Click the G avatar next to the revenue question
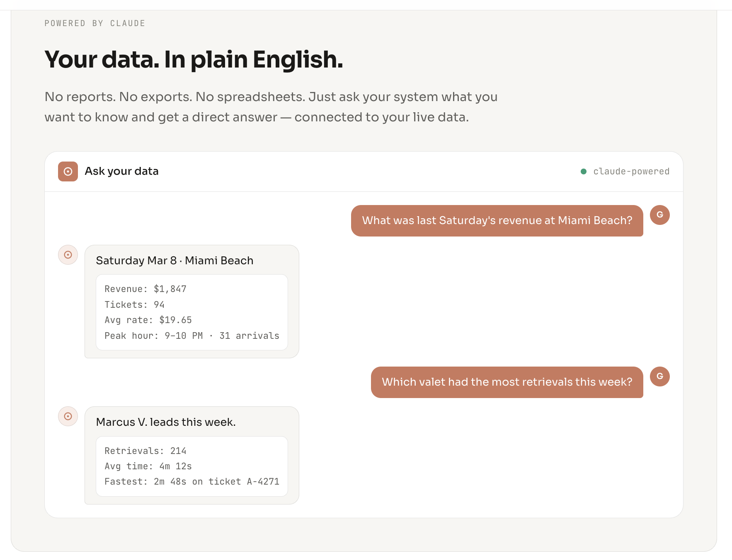 (x=659, y=215)
